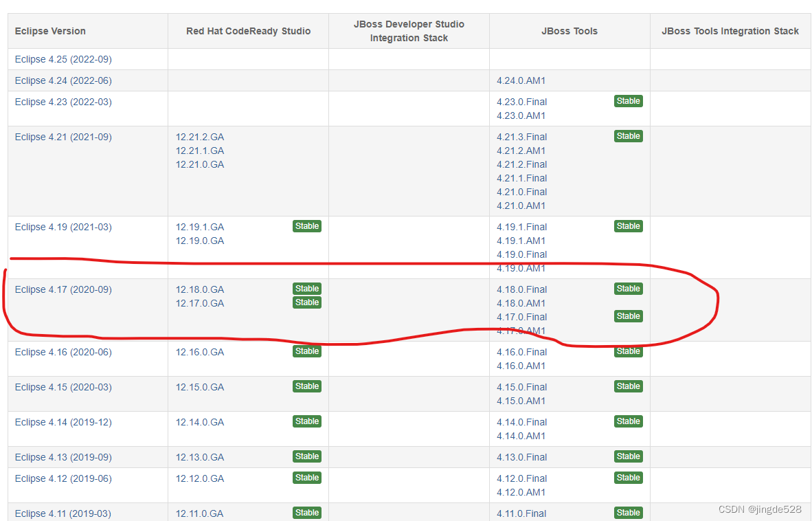Select CodeReady Studio 12.19.1.GA
This screenshot has height=521, width=812.
point(200,228)
